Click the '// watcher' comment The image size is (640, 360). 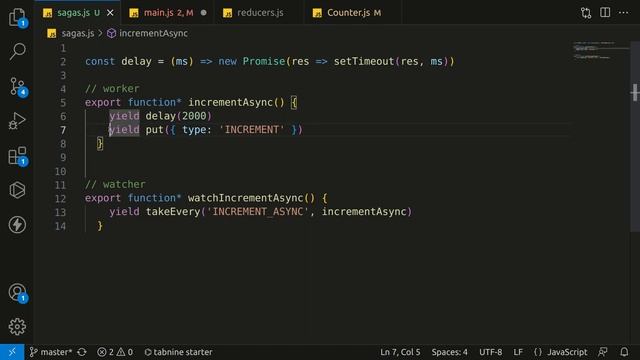pos(115,184)
